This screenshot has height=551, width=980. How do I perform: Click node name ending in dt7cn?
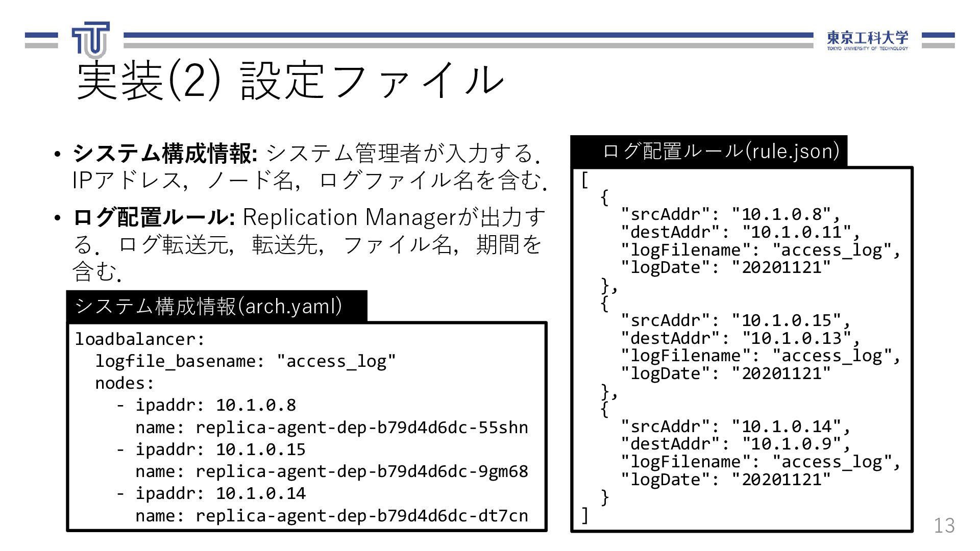[x=331, y=516]
